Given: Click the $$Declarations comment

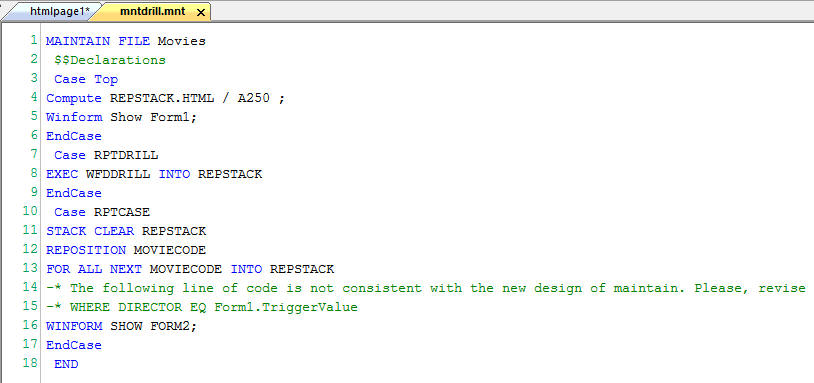Looking at the screenshot, I should click(110, 60).
